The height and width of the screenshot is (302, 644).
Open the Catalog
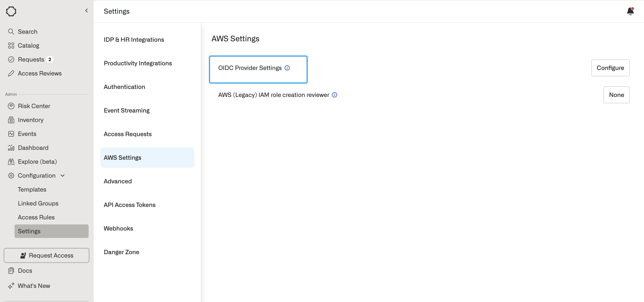(28, 45)
